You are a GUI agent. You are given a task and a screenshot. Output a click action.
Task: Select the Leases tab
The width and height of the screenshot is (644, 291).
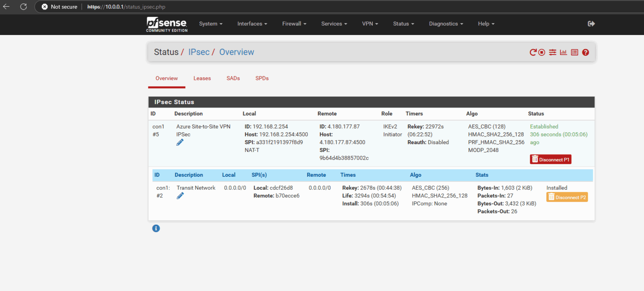(x=202, y=78)
